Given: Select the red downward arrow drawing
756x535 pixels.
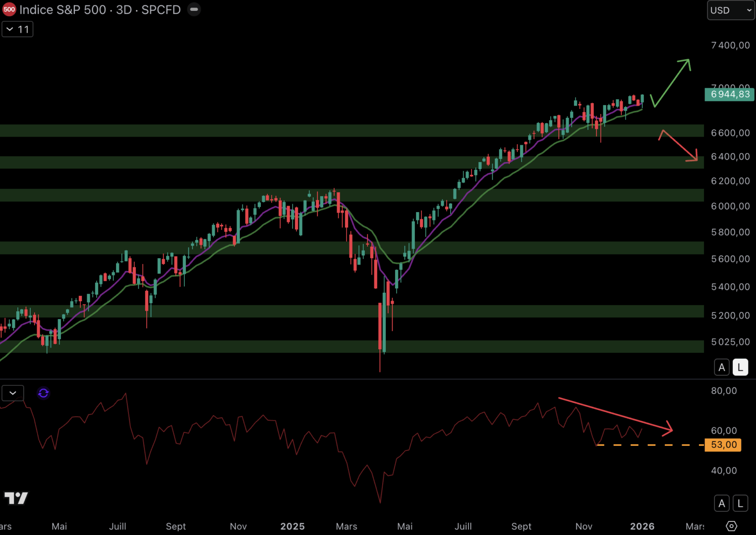Looking at the screenshot, I should click(678, 144).
